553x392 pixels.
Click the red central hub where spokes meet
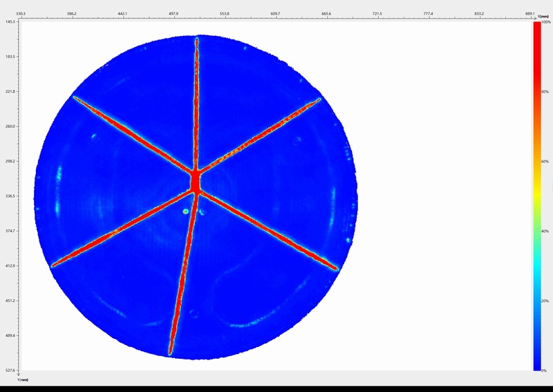click(196, 183)
